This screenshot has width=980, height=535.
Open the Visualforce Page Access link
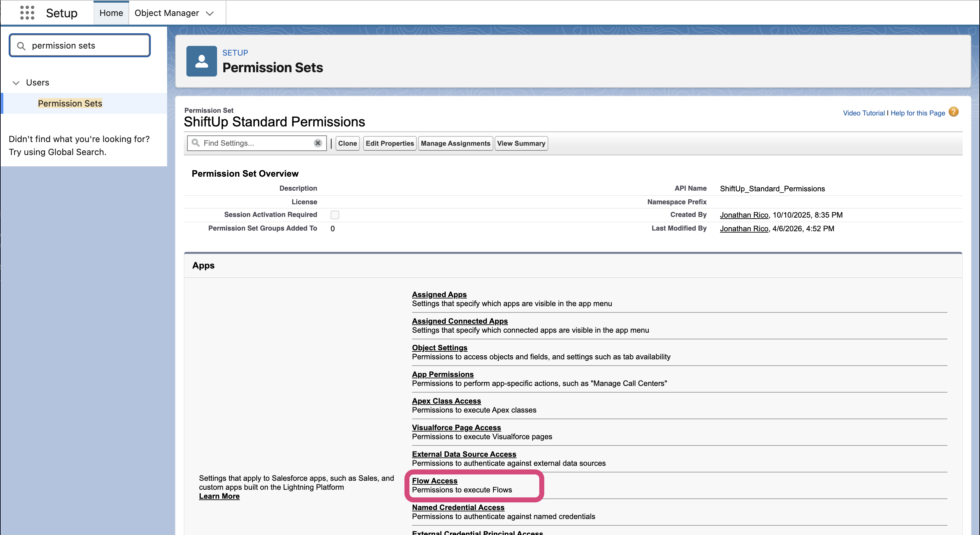tap(456, 428)
